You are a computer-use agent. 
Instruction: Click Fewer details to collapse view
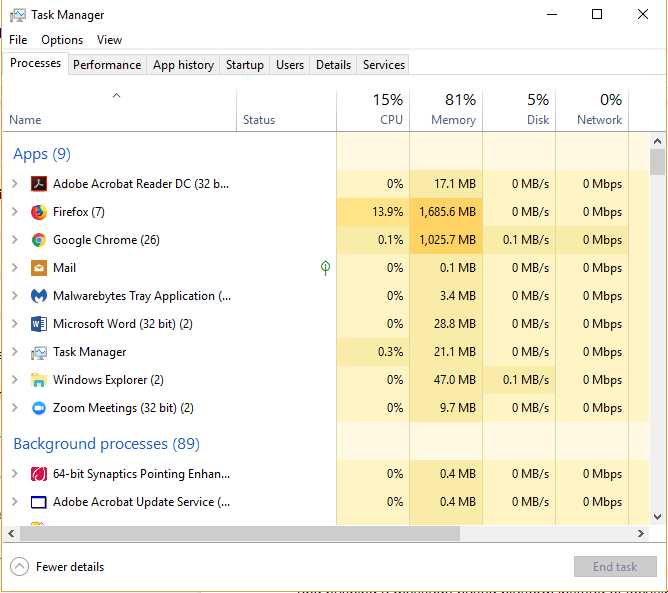tap(57, 567)
